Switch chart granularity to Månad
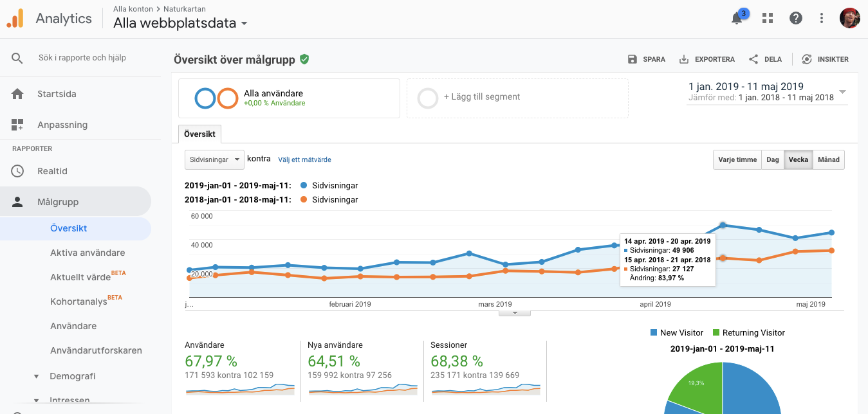The image size is (868, 414). [x=829, y=159]
